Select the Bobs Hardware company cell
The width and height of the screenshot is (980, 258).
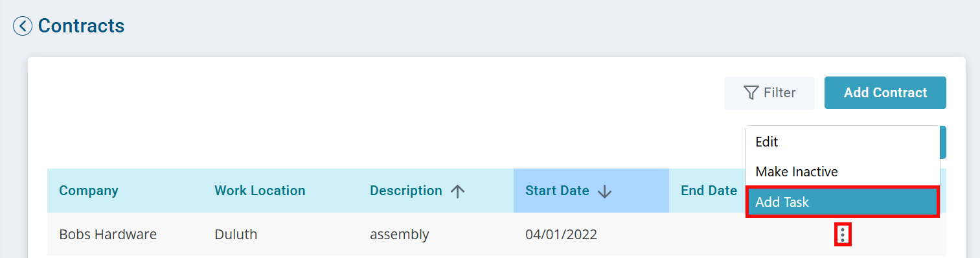tap(108, 234)
